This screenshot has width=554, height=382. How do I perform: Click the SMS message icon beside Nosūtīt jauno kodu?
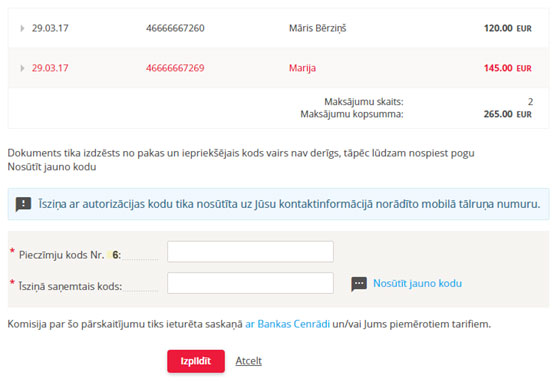(359, 284)
